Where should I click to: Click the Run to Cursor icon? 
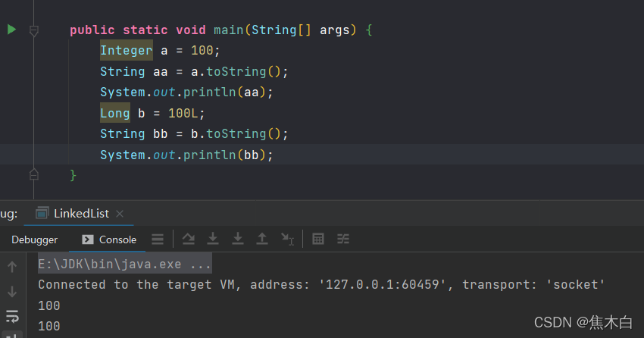point(287,239)
